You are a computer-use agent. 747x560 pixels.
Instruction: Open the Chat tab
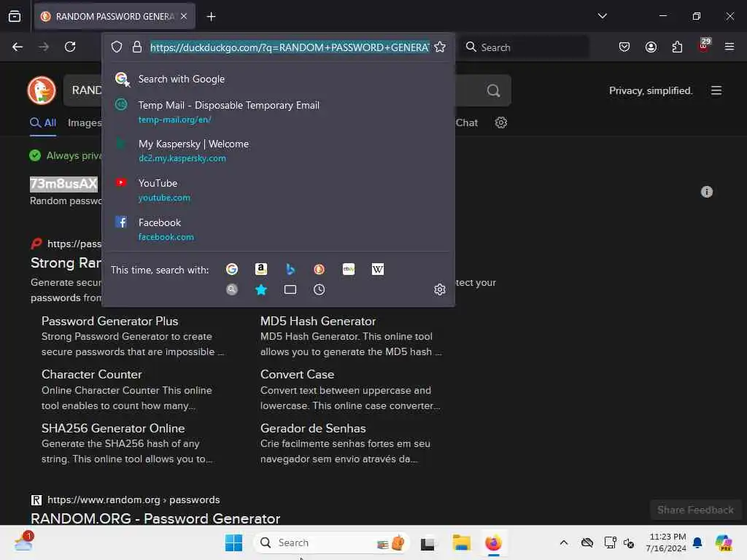click(x=466, y=122)
